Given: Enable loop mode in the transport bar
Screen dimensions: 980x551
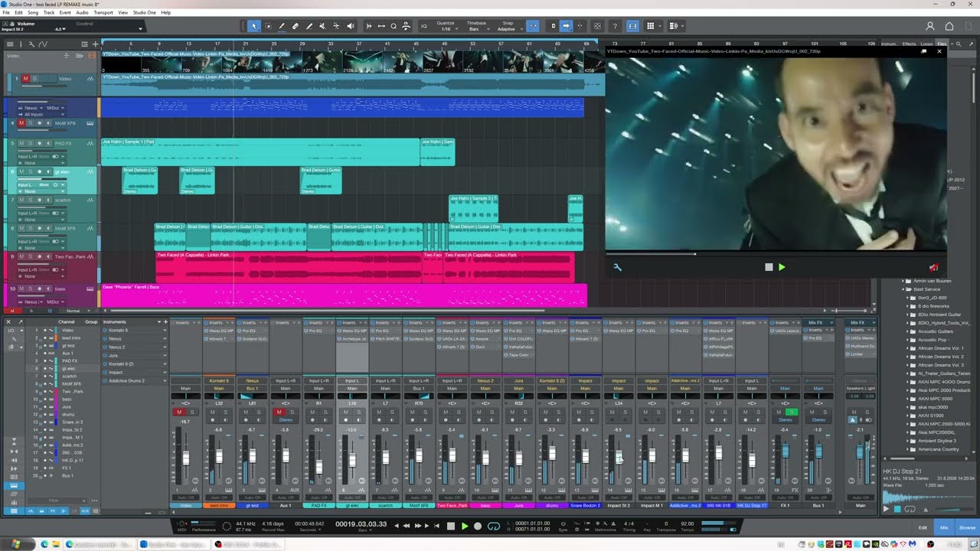Looking at the screenshot, I should pyautogui.click(x=494, y=526).
